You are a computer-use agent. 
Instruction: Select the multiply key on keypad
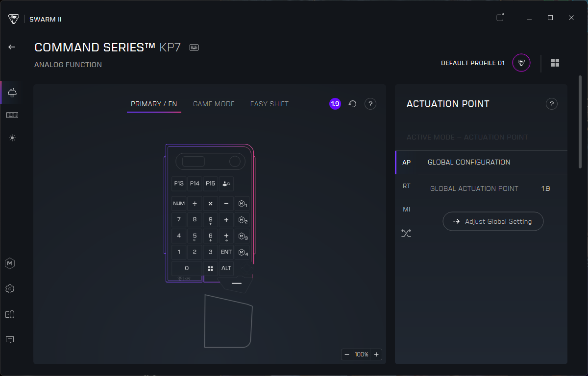pos(211,203)
